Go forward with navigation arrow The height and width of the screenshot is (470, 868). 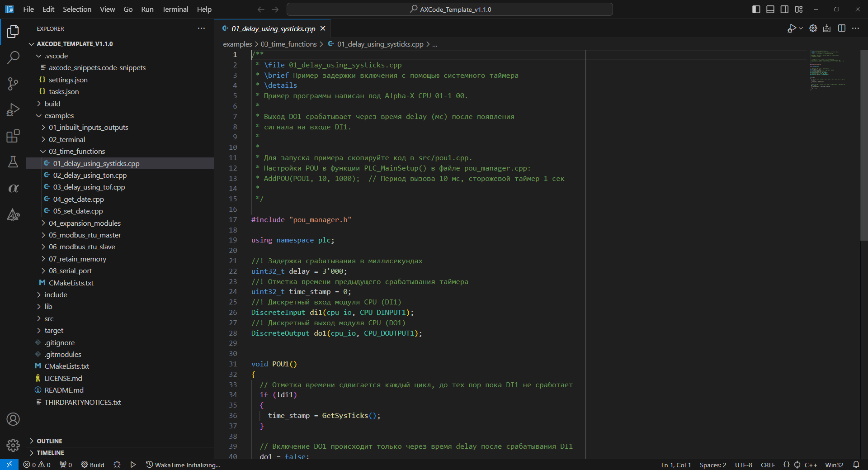[275, 9]
